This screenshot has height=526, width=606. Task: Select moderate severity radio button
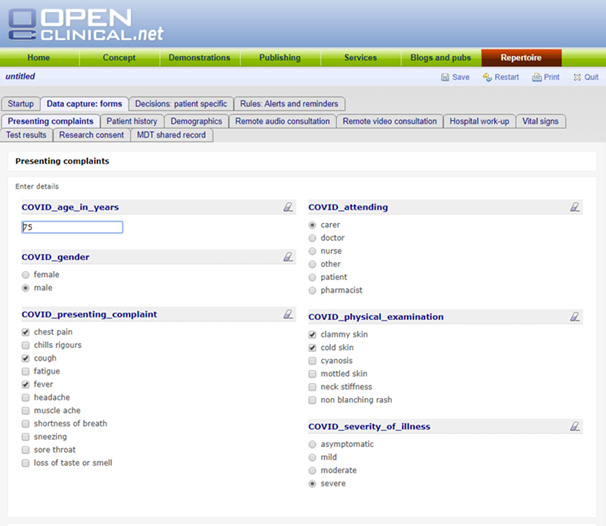click(312, 471)
